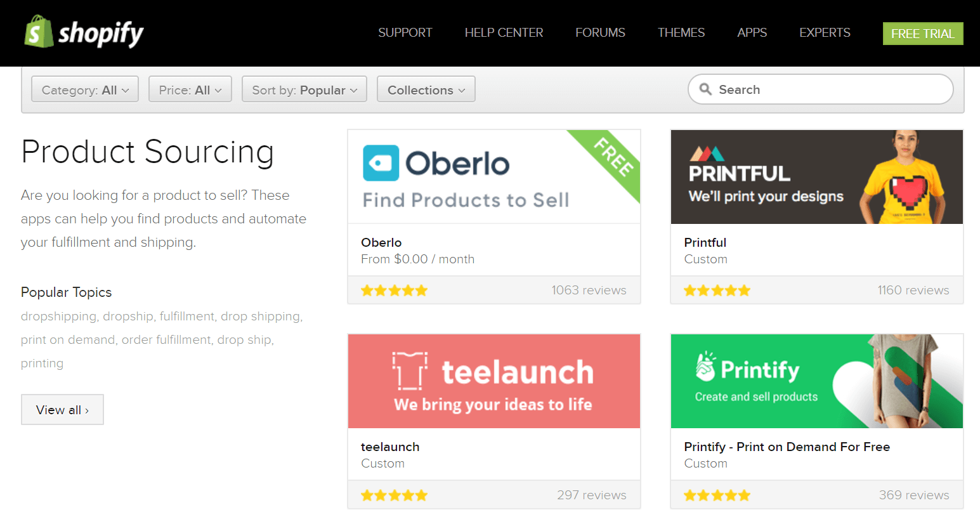Click the drop shipping topic link
Viewport: 980px width, 524px height.
[261, 316]
